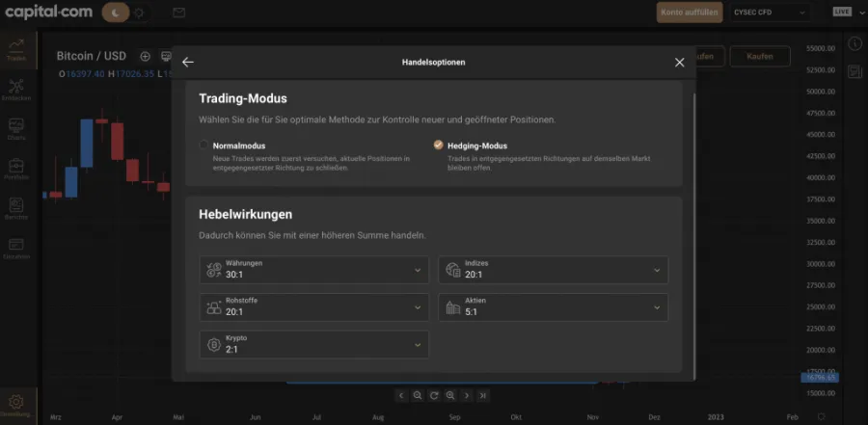Click the Indizes globe icon
Screen dimensions: 868x425
point(453,270)
